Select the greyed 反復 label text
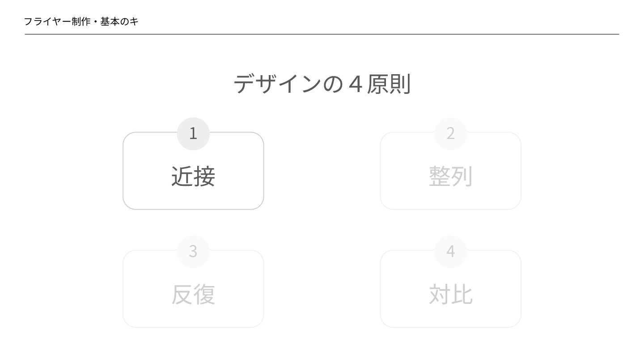 click(x=193, y=294)
